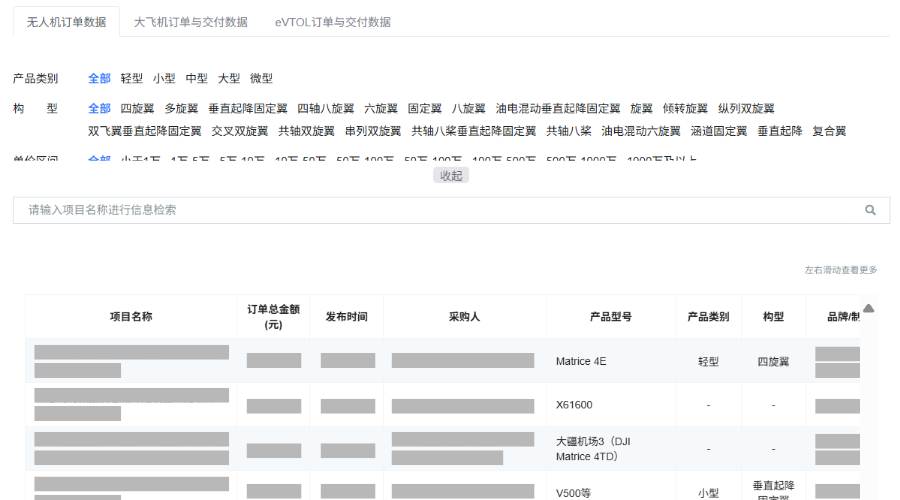This screenshot has height=500, width=900.
Task: Collapse the filter panel with 收起
Action: [x=451, y=175]
